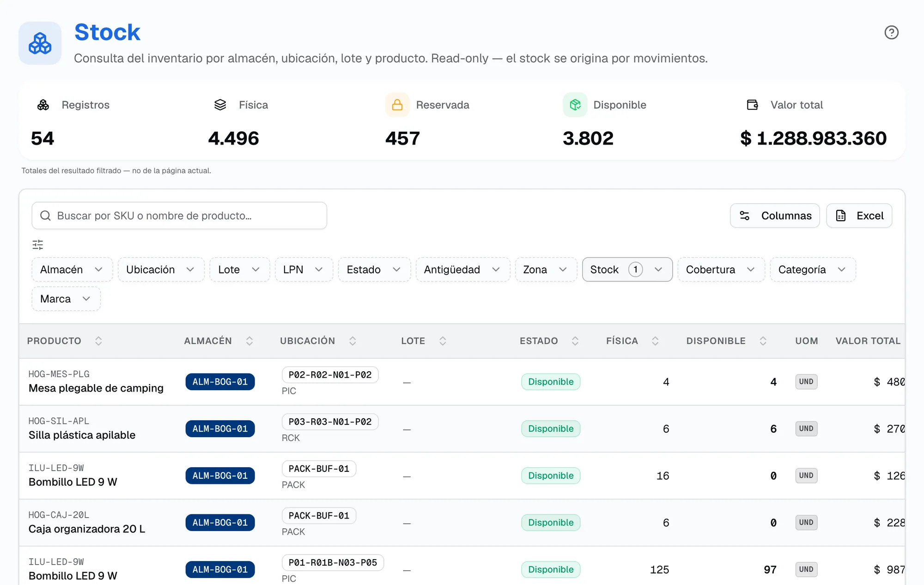Click ALM-BOG-01 badge in Mesa plegable row
The width and height of the screenshot is (924, 585).
point(220,382)
